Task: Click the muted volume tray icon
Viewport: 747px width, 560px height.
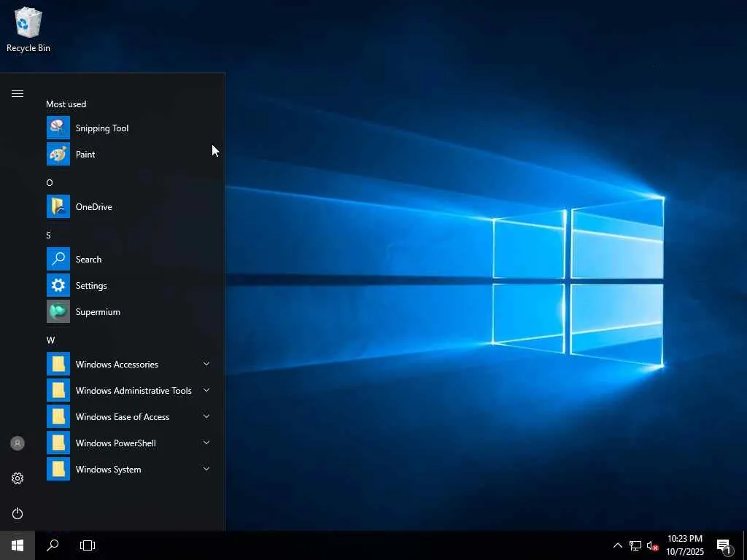Action: click(x=652, y=545)
